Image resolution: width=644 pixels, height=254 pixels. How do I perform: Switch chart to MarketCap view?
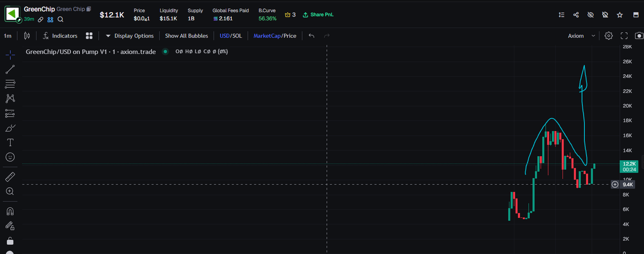click(x=267, y=35)
